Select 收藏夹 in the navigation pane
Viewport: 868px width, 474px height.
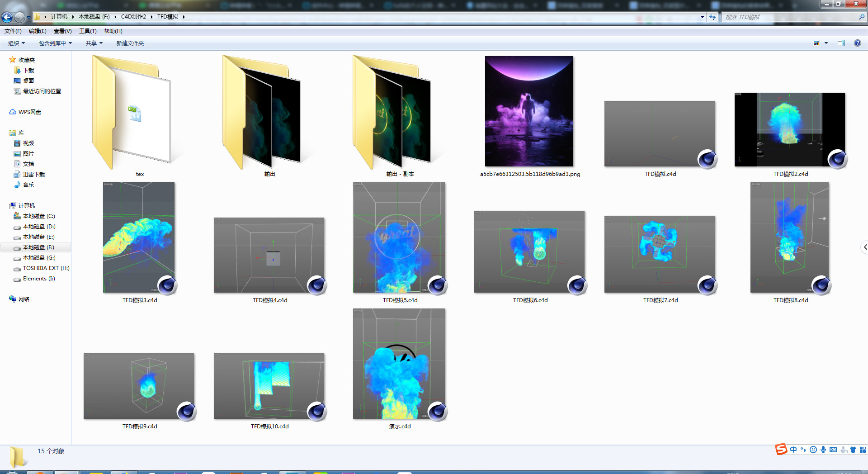27,60
